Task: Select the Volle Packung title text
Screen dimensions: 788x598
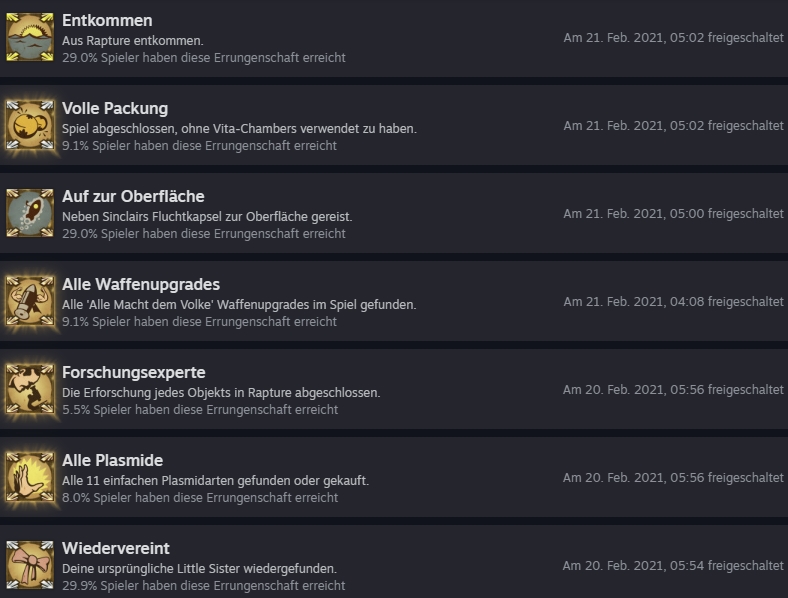Action: click(x=115, y=109)
